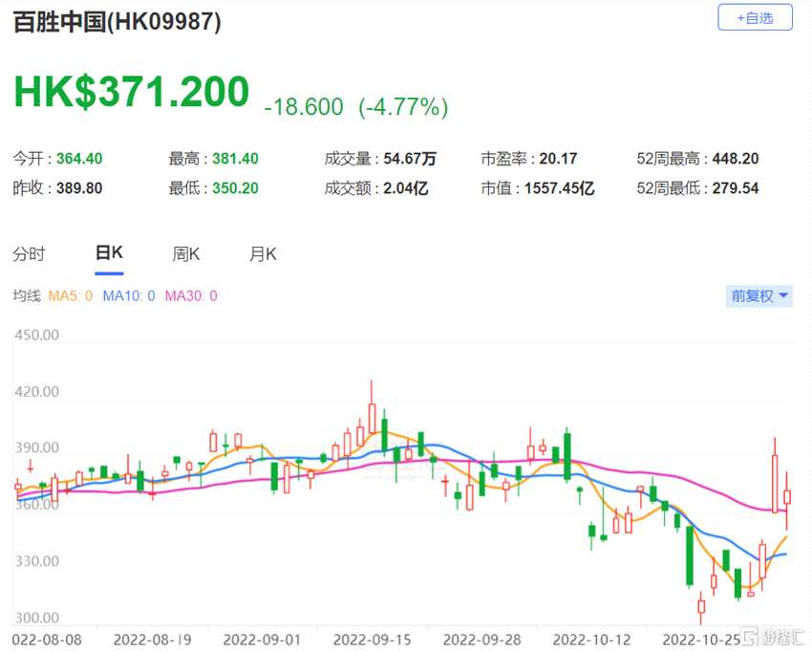Click the 均线 label in the legend

click(27, 296)
